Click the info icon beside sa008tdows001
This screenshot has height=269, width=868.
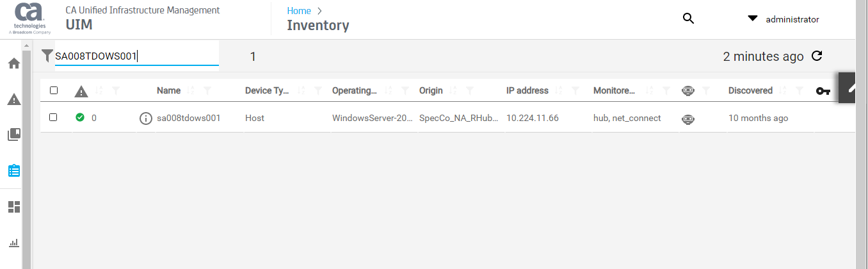pos(146,118)
